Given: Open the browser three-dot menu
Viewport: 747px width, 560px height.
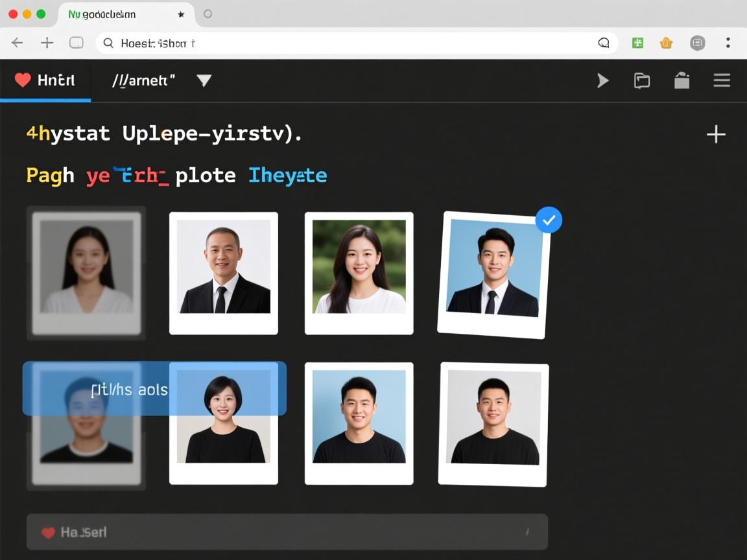Looking at the screenshot, I should click(x=728, y=43).
